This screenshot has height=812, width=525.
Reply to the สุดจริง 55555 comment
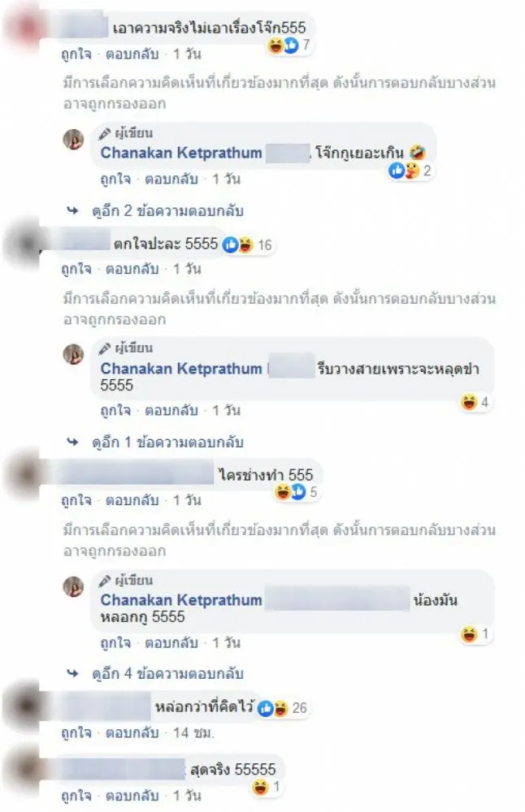pyautogui.click(x=132, y=796)
